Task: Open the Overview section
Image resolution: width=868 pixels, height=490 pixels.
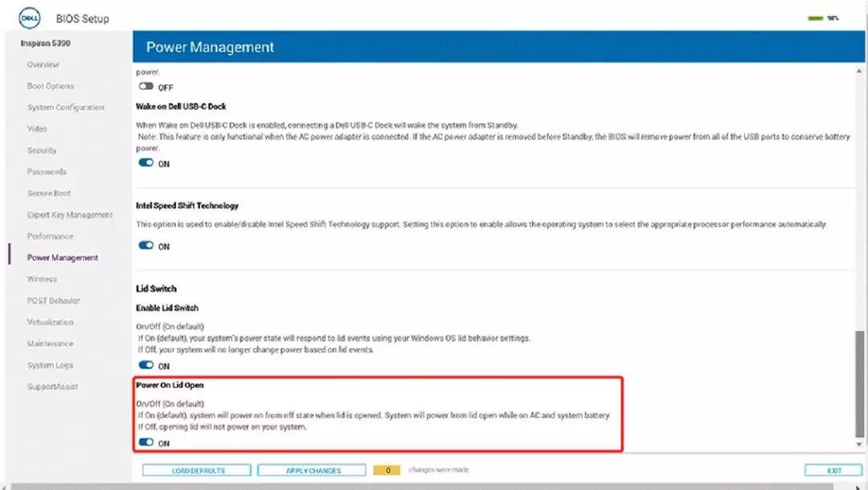Action: [x=43, y=65]
